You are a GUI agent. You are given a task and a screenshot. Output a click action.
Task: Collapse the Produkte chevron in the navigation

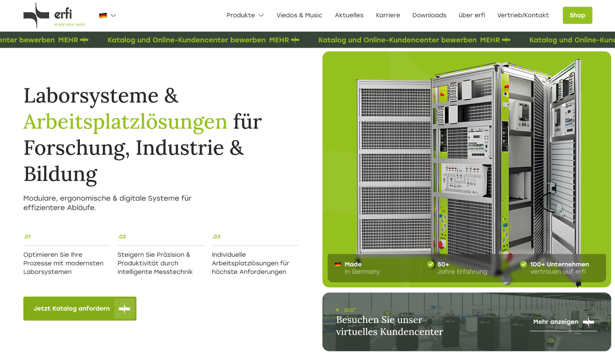click(261, 15)
